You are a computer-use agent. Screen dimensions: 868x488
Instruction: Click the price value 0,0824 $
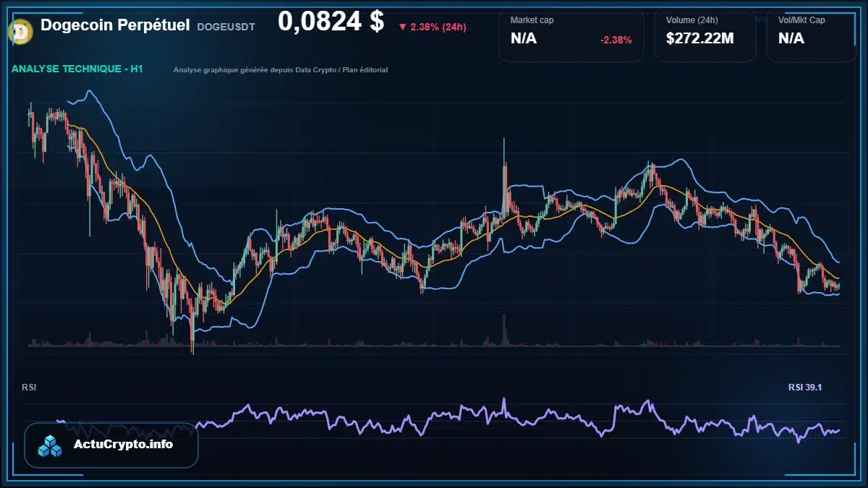point(331,22)
